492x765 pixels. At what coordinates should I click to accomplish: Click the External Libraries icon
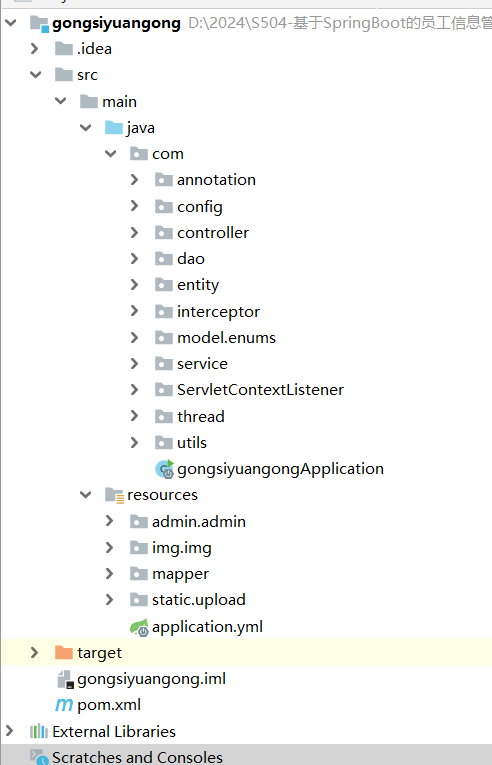point(39,731)
